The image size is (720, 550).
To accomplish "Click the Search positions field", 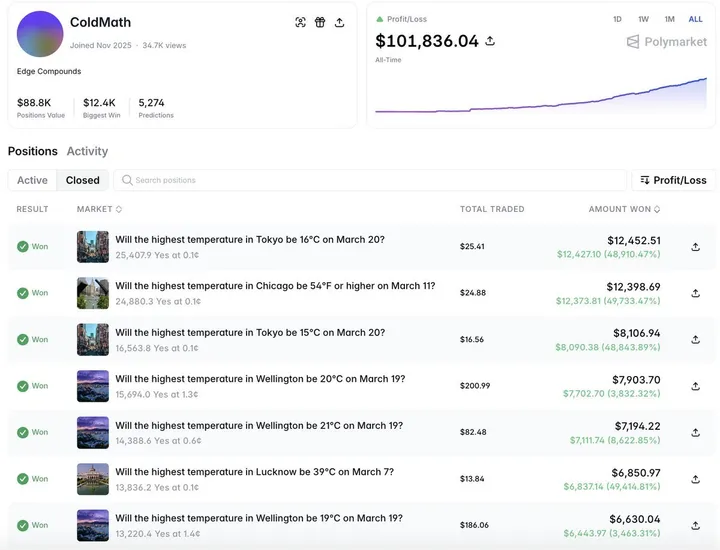I will tap(370, 180).
